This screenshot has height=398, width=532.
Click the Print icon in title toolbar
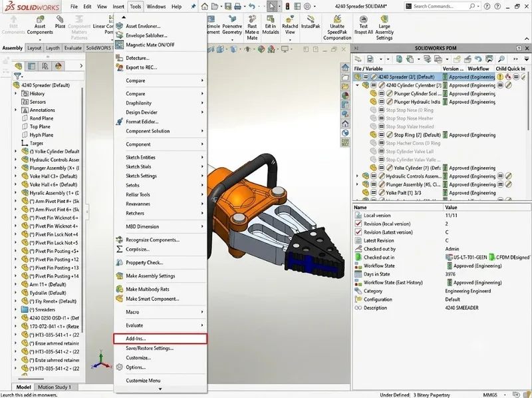tap(237, 7)
